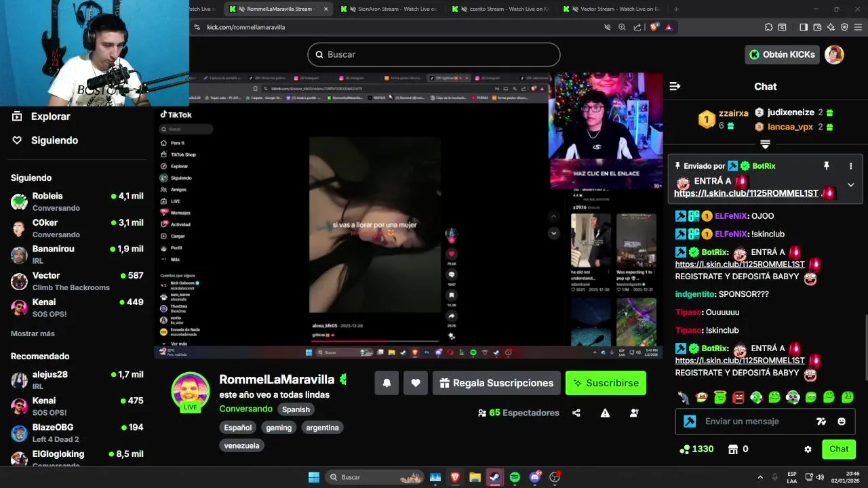
Task: Collapse the pinned message with chevron
Action: 850,185
